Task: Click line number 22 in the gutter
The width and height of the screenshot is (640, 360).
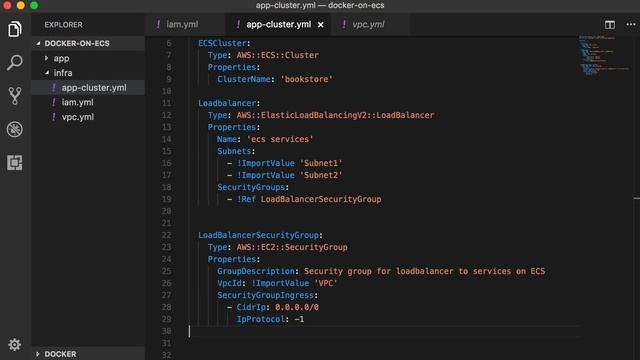Action: 167,235
